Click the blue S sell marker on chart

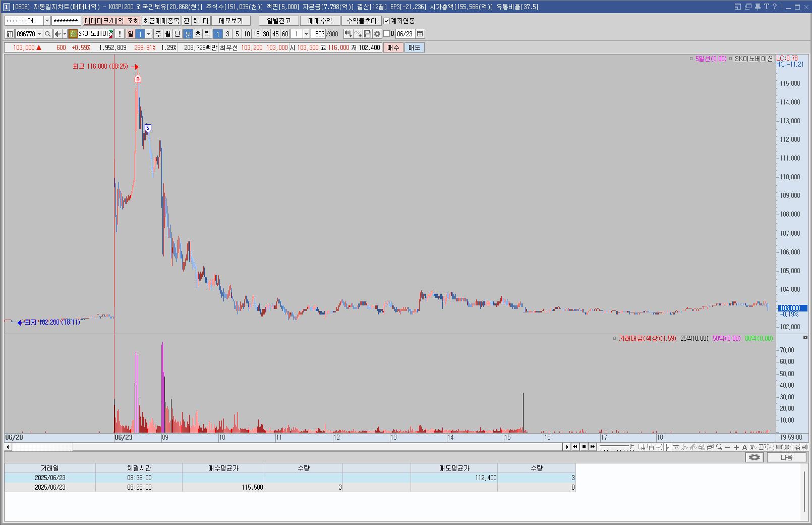pyautogui.click(x=148, y=128)
